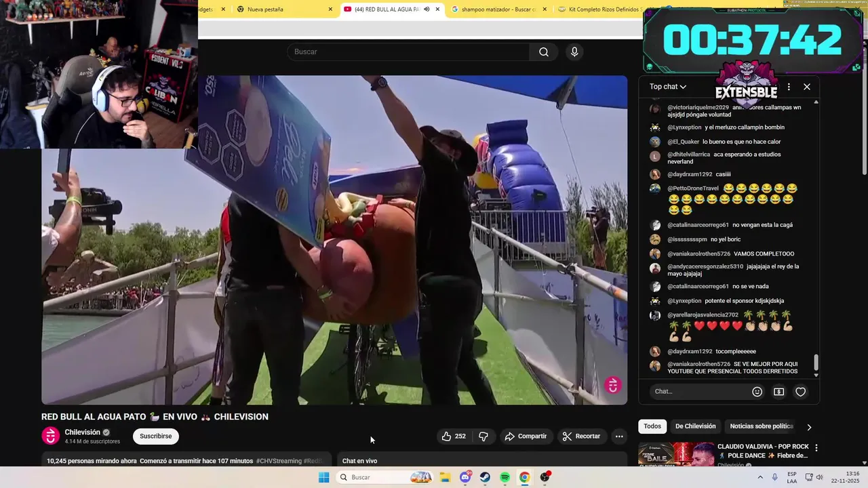Open Spotify from taskbar

tap(505, 477)
